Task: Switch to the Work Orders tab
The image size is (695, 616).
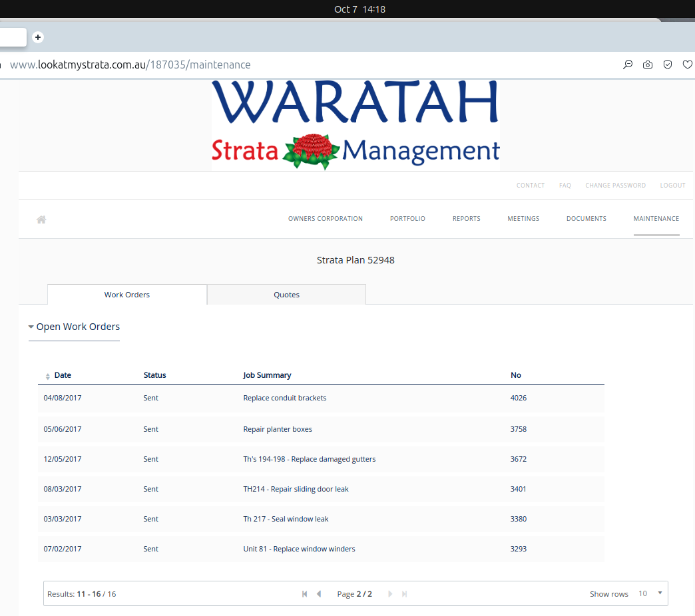Action: click(127, 295)
